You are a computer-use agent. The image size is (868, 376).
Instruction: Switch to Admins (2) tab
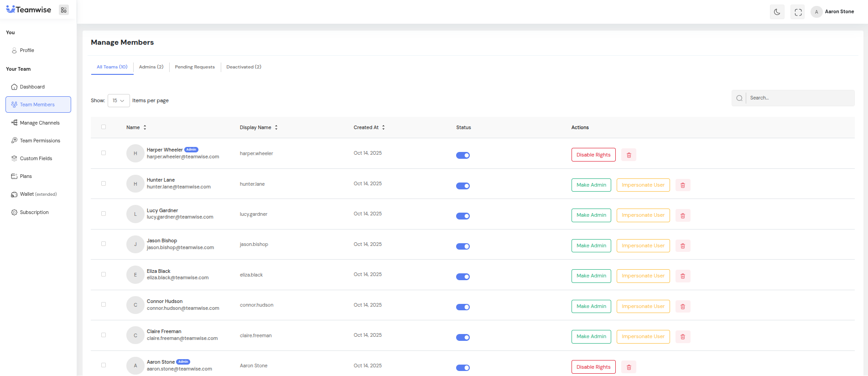point(151,67)
